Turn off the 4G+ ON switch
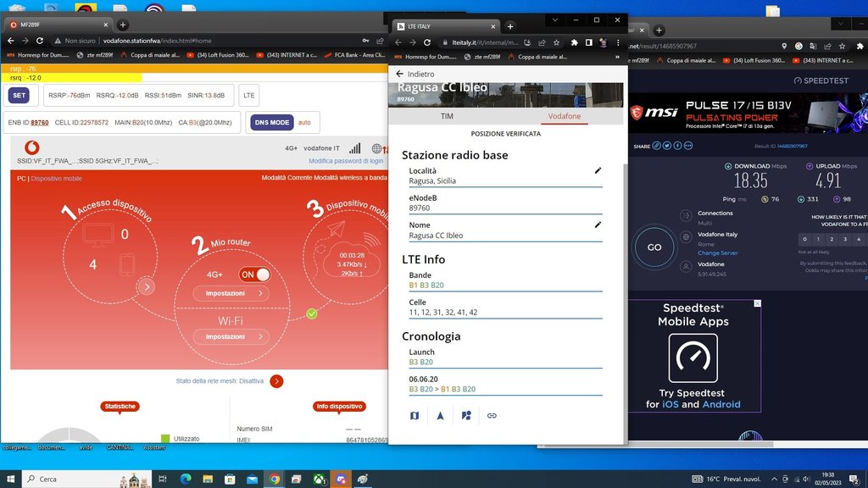The image size is (868, 488). [x=254, y=274]
